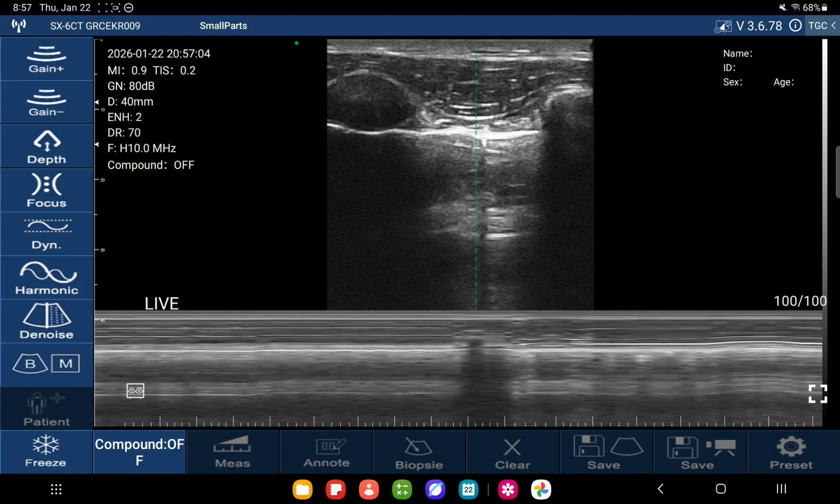Enter fullscreen view of the image
The height and width of the screenshot is (504, 840).
pyautogui.click(x=817, y=394)
